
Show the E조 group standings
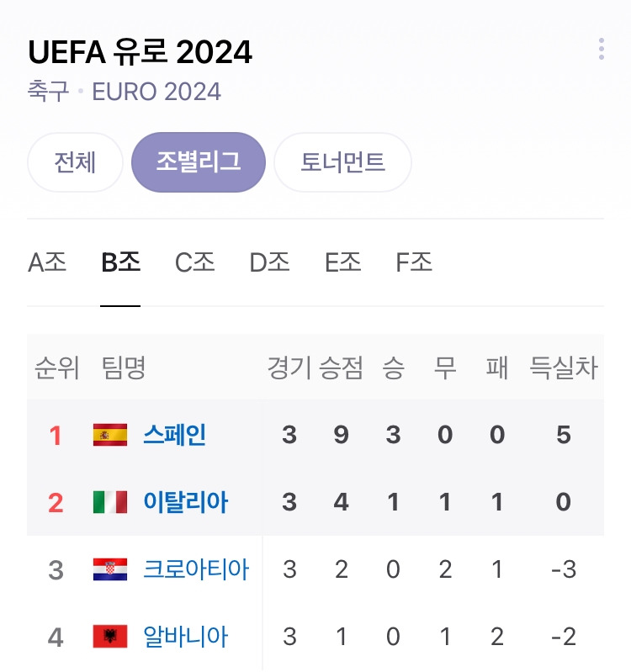[x=342, y=263]
